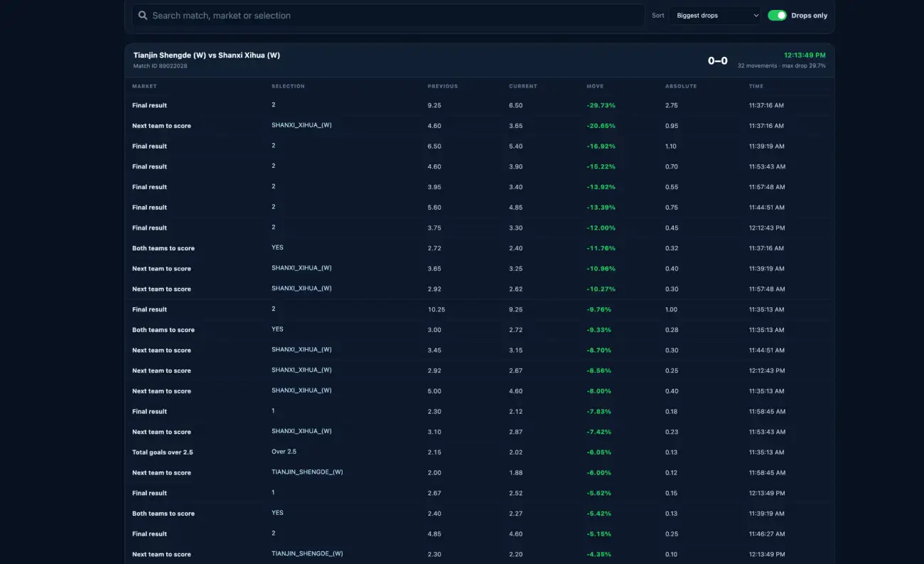Screen dimensions: 924x564
Task: Click the -4.35% move value
Action: point(599,555)
